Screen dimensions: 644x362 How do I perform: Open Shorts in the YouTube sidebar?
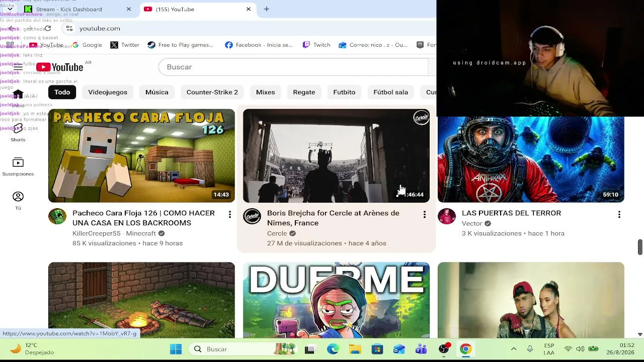(18, 132)
